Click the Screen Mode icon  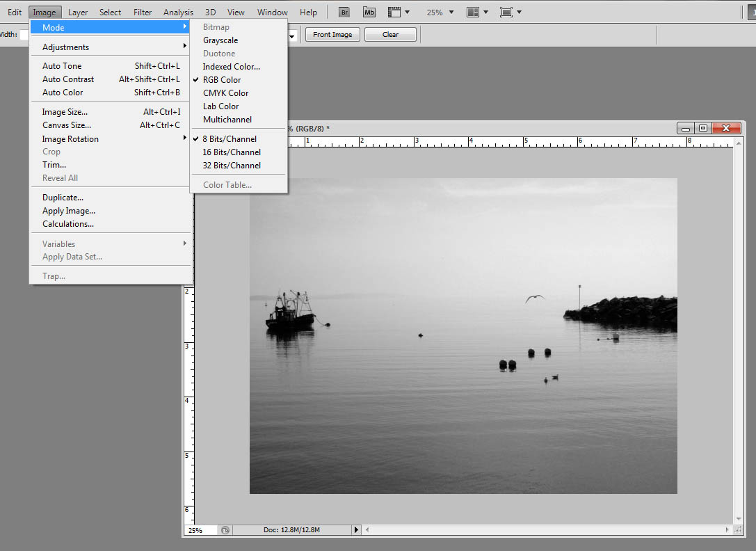(x=506, y=13)
